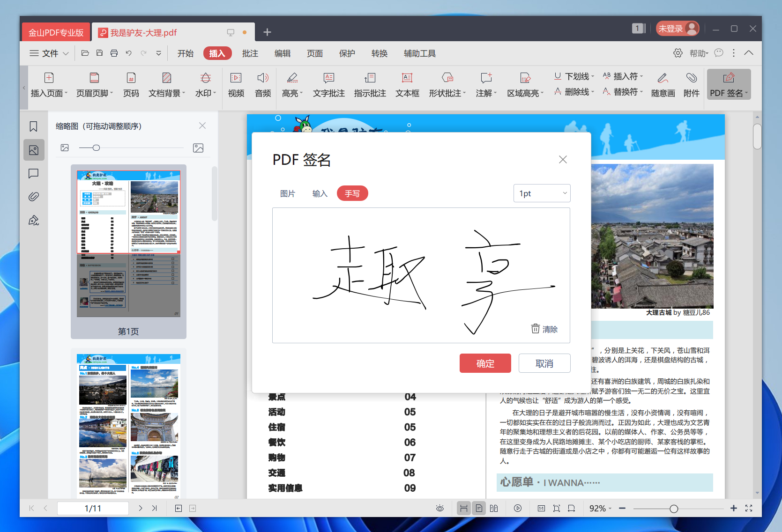
Task: Open the 文档背景 document background tool
Action: [x=167, y=85]
